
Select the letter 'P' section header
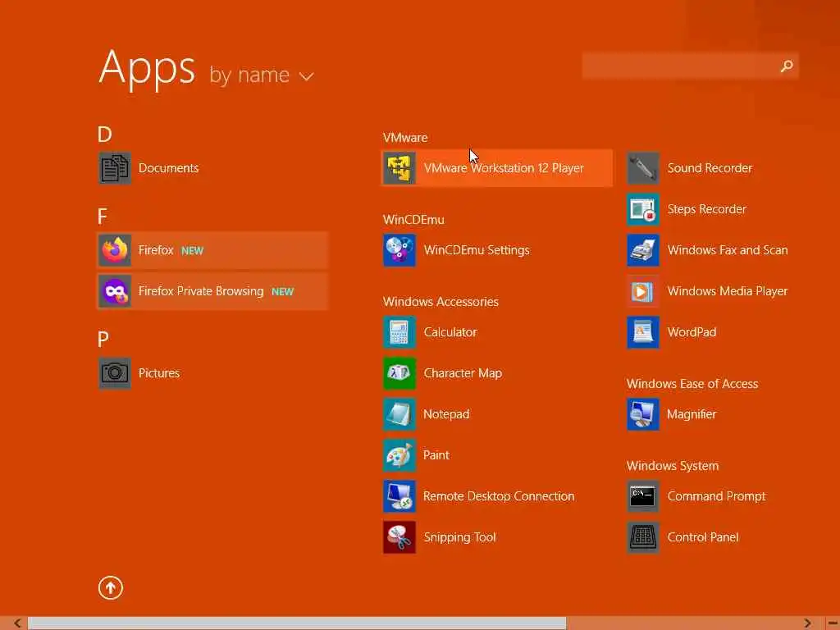tap(103, 339)
